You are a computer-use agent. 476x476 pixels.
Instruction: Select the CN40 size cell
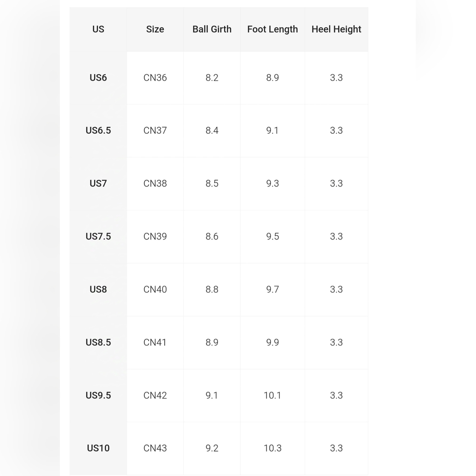(x=155, y=289)
